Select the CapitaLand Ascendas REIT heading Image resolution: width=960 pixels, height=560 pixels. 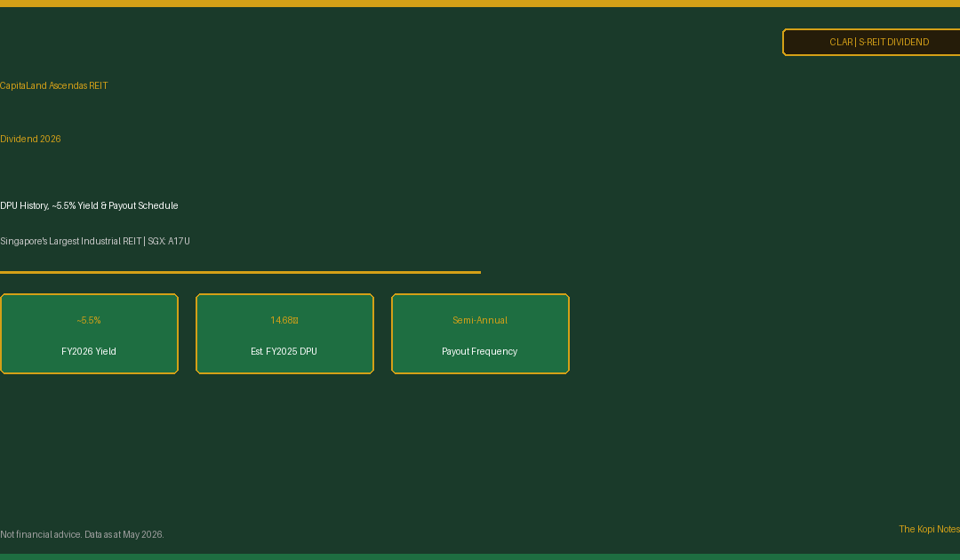54,85
